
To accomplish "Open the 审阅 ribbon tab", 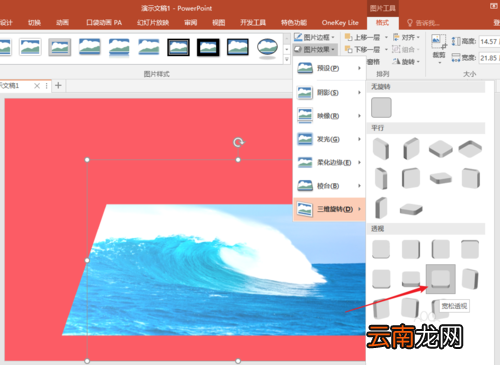I will [x=191, y=23].
